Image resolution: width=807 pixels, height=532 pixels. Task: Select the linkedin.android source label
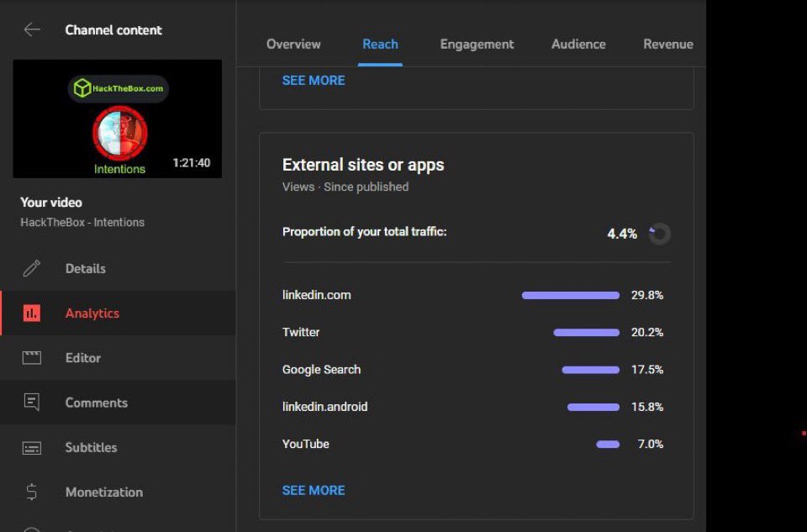pos(324,407)
